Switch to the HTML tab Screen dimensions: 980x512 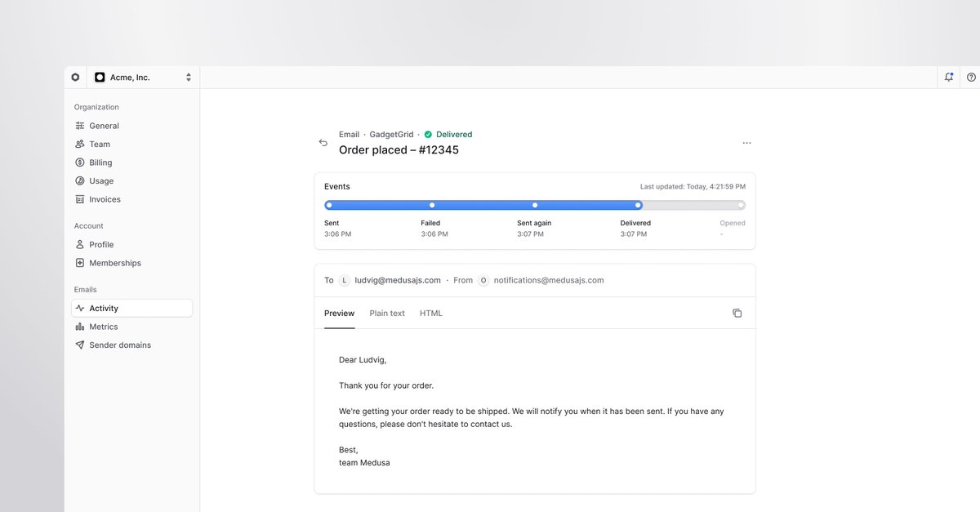tap(431, 314)
